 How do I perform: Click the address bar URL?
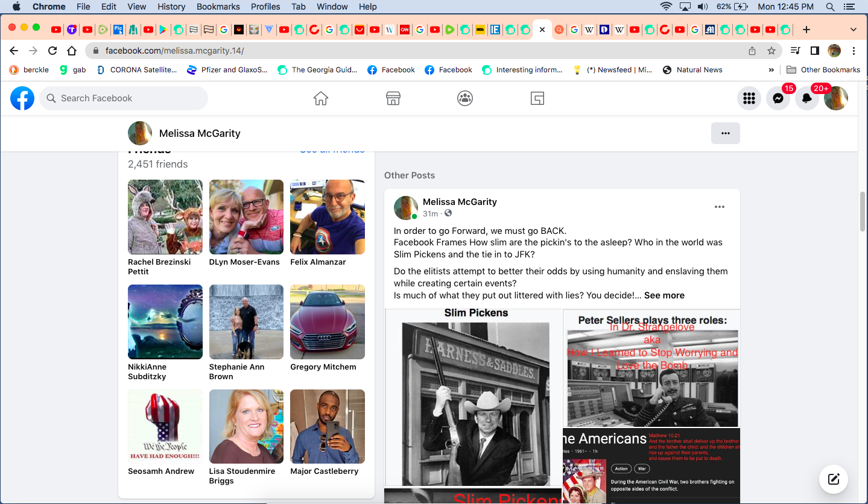pos(175,51)
